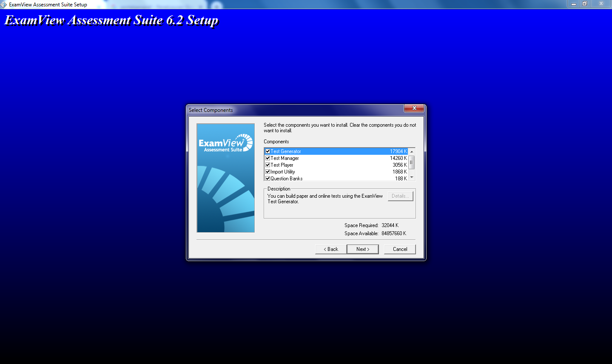Click the components list scrollbar thumb
This screenshot has width=612, height=364.
[412, 162]
